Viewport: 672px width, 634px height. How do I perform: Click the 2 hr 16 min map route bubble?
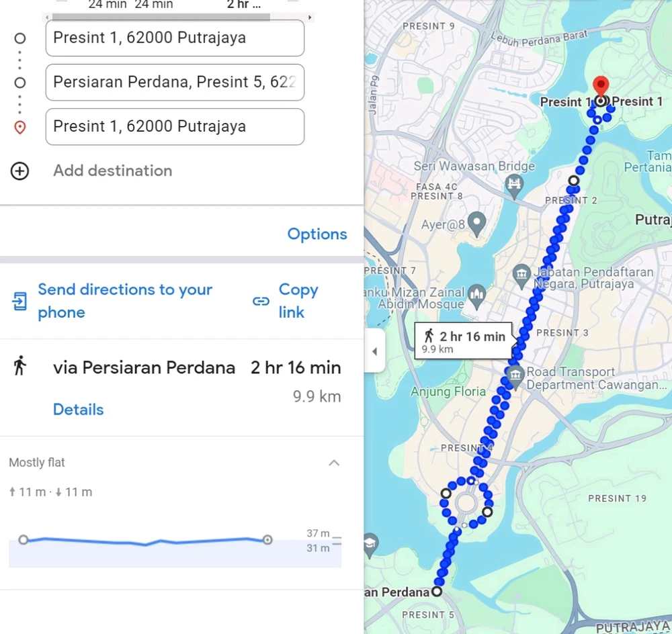[x=463, y=341]
